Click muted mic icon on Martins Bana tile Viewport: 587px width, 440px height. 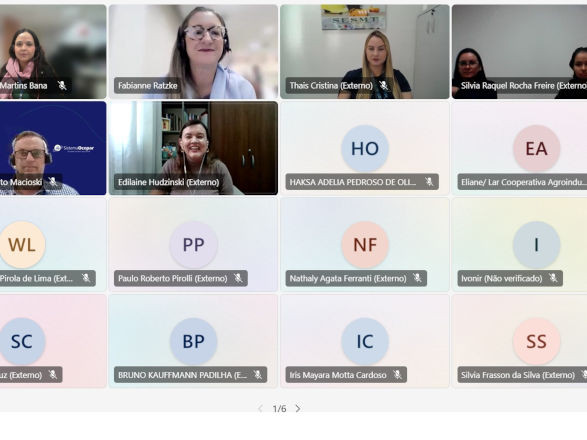[x=62, y=86]
